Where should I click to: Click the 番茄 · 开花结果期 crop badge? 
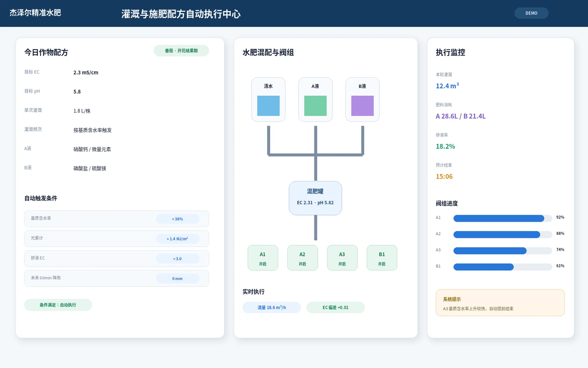(x=181, y=51)
